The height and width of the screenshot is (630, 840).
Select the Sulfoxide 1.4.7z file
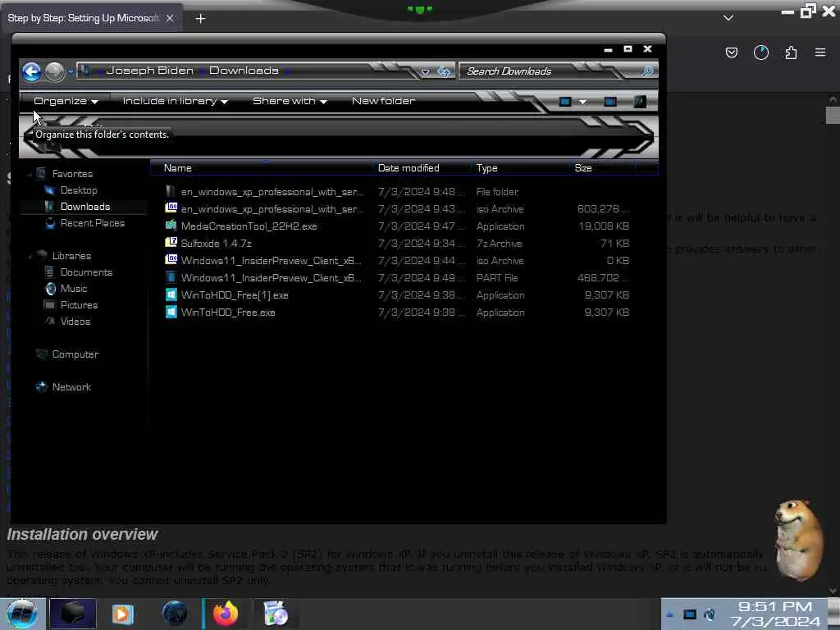396,243
